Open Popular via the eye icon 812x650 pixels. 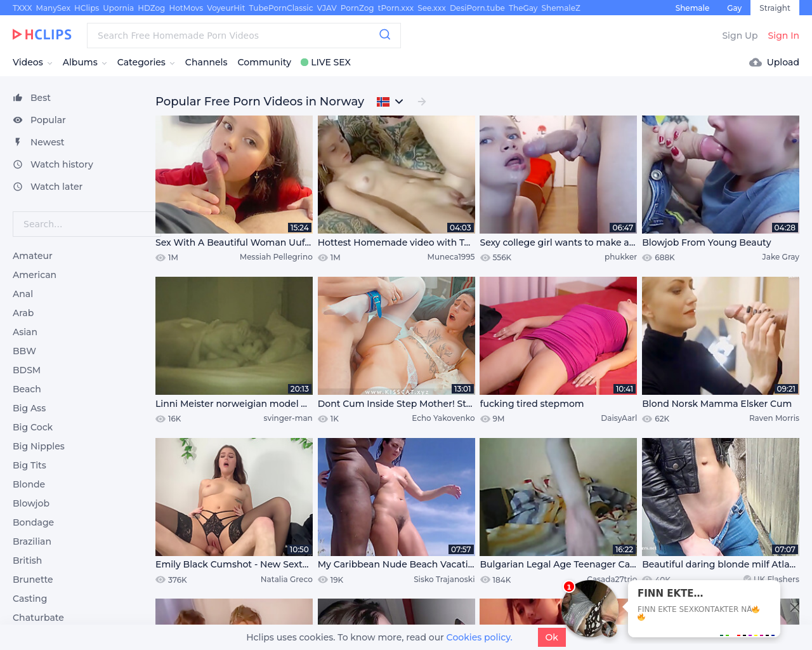click(x=18, y=120)
